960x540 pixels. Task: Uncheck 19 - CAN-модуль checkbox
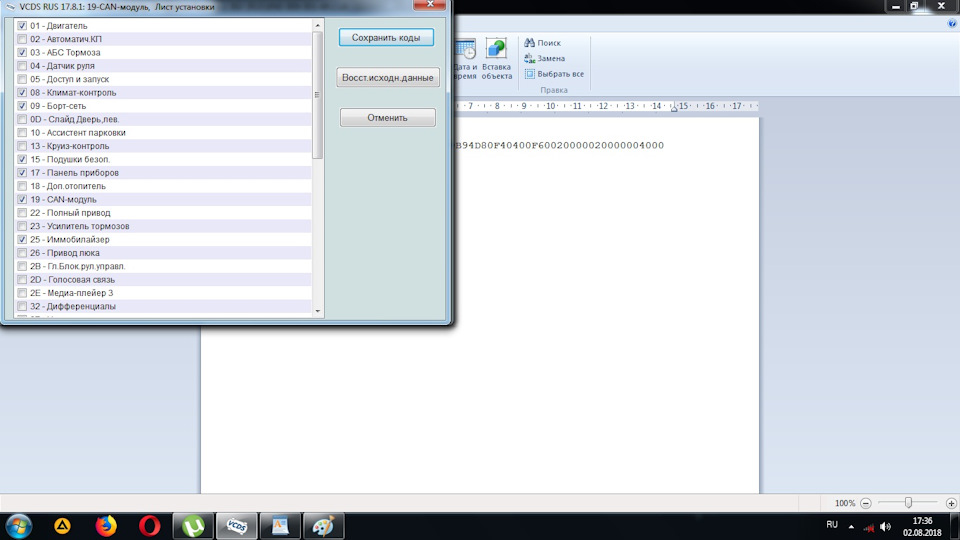pyautogui.click(x=22, y=200)
